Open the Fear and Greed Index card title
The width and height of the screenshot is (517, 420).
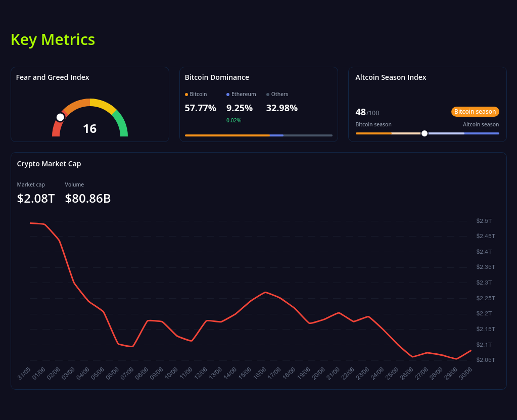(53, 77)
